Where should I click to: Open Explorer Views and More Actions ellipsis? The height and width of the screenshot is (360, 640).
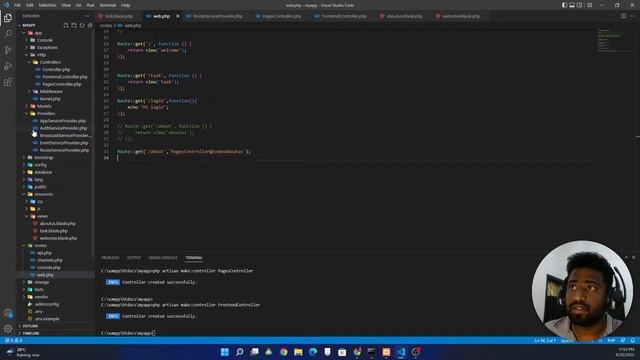pos(87,16)
